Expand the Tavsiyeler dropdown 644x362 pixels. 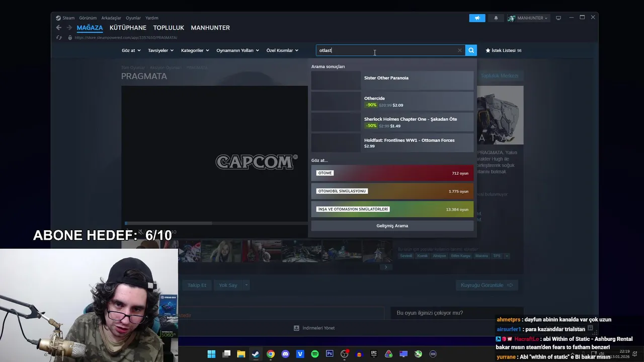click(x=160, y=50)
